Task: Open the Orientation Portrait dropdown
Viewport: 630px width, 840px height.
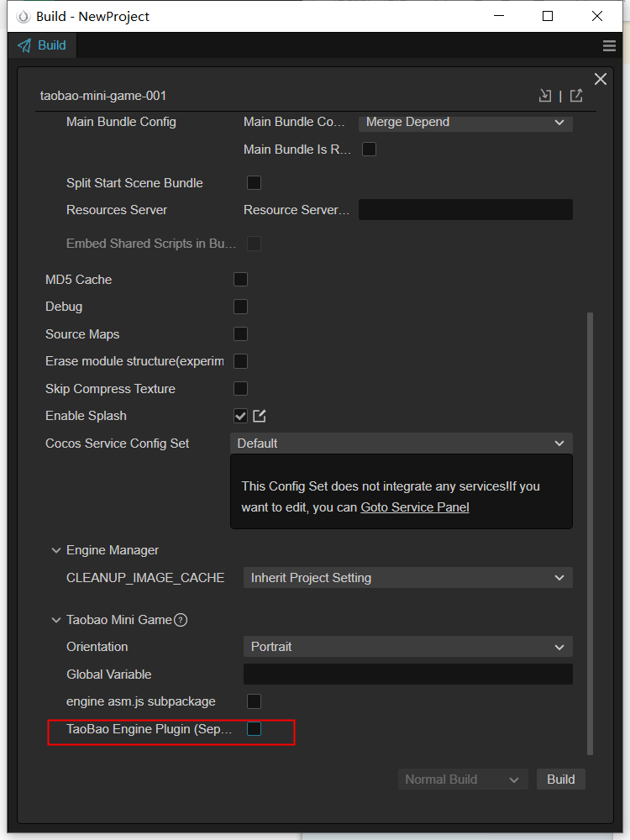Action: pyautogui.click(x=407, y=647)
